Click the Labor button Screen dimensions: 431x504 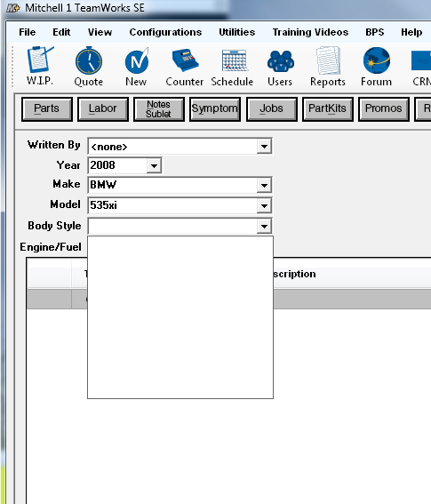(x=103, y=109)
